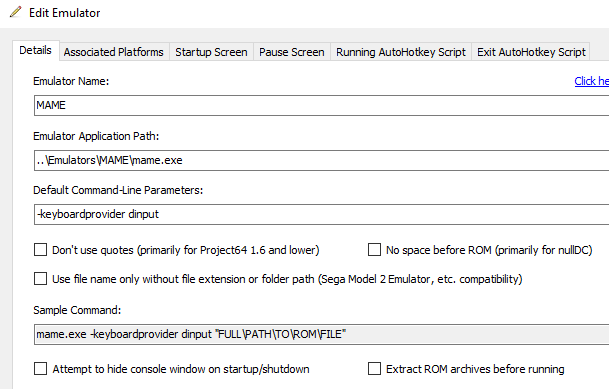Tick Extract ROM archives before running
609x389 pixels.
(x=374, y=368)
